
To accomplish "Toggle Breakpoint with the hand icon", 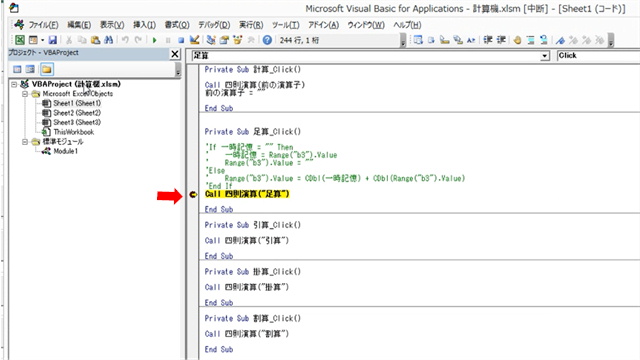I will [518, 40].
